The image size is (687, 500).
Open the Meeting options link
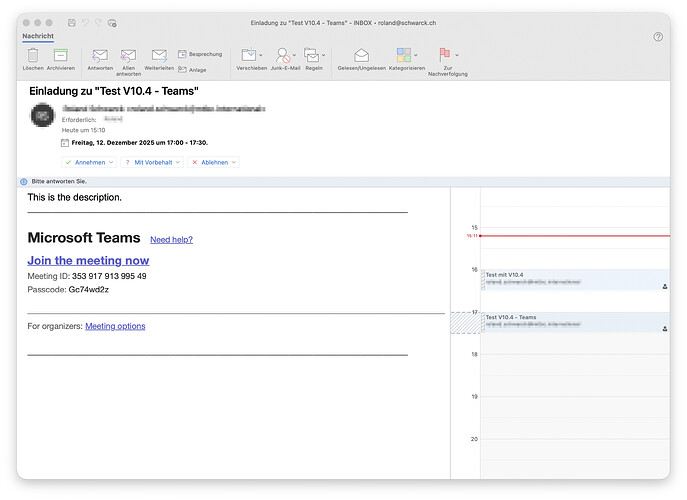coord(115,326)
